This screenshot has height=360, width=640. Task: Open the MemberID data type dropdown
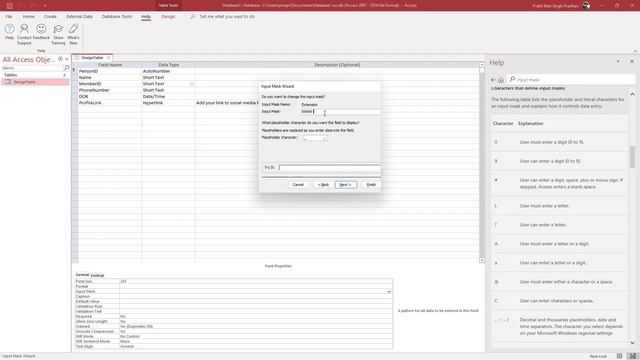pyautogui.click(x=191, y=84)
